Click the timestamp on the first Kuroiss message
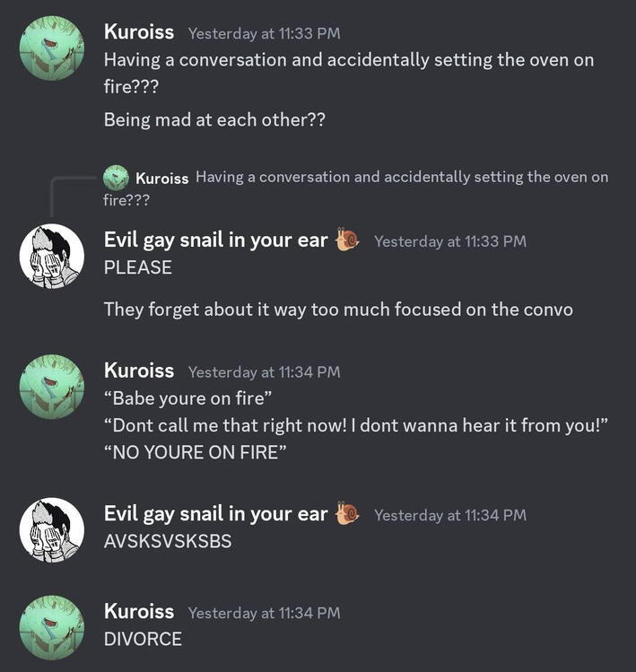 (264, 34)
